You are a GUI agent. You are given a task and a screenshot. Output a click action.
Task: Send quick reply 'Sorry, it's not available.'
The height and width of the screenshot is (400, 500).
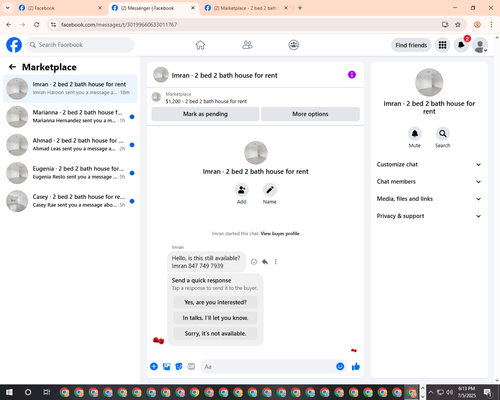[x=215, y=333]
